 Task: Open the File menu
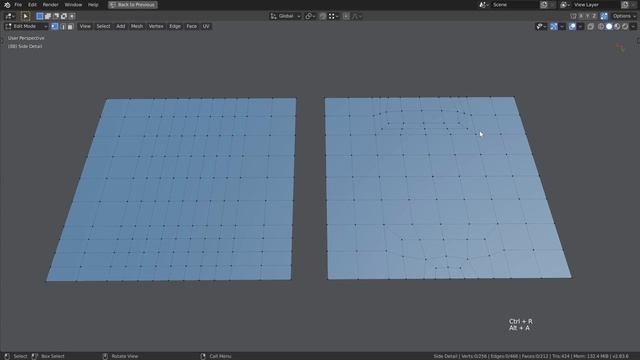pos(18,5)
